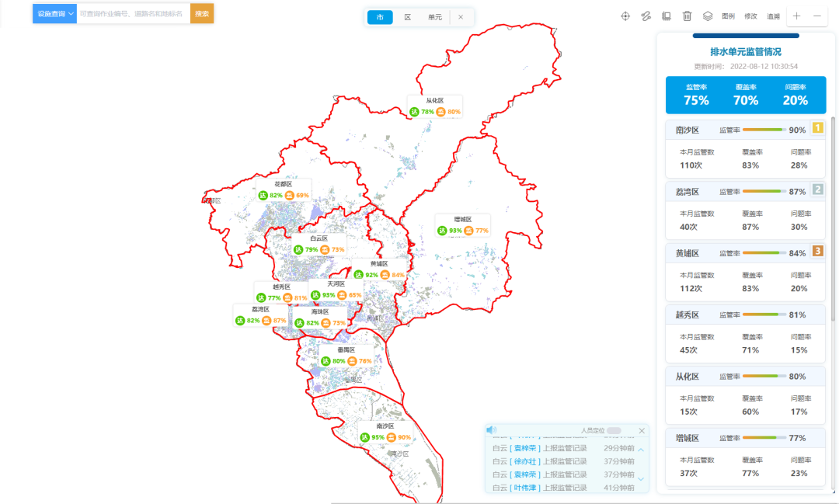Open 袁梓荣's supervision record link
The width and height of the screenshot is (839, 504).
tap(527, 448)
